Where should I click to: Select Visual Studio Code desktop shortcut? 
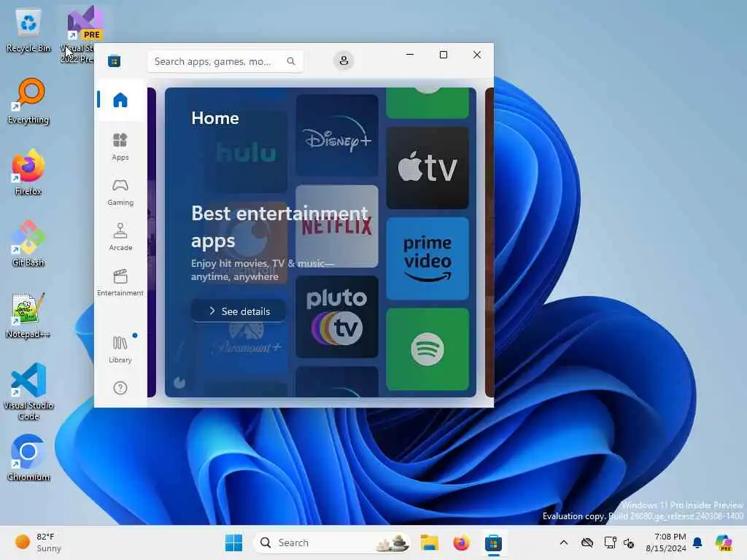click(x=28, y=392)
